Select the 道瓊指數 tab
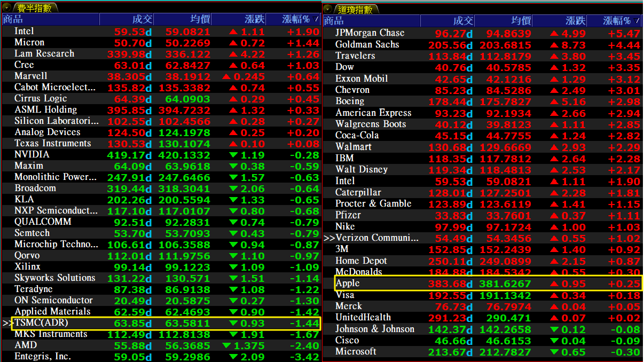This screenshot has width=644, height=362. coord(356,9)
